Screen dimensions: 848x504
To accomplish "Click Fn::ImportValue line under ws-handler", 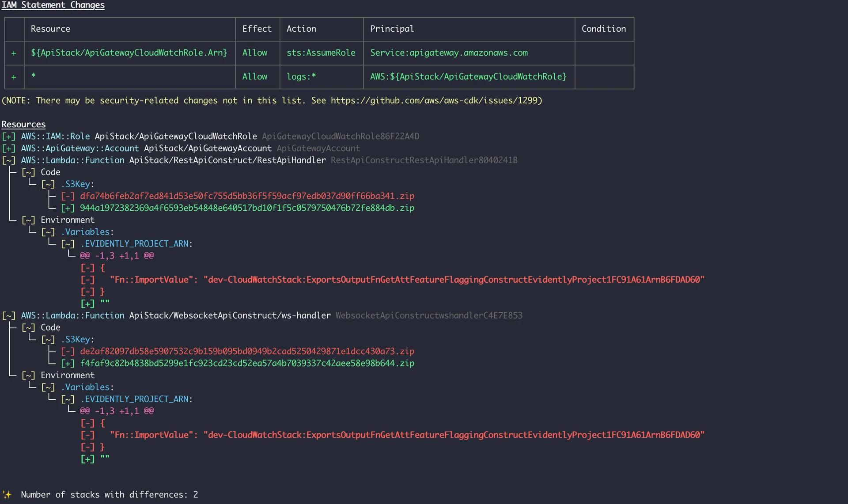I will (x=393, y=435).
